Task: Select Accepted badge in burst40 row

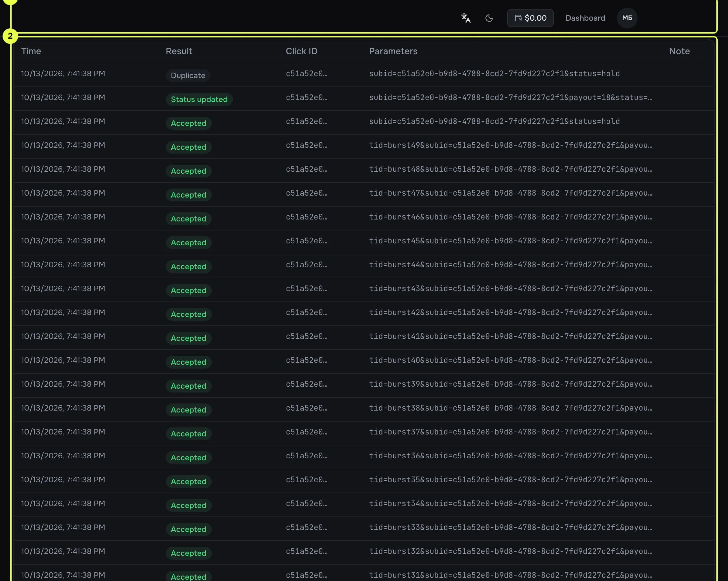Action: point(188,362)
